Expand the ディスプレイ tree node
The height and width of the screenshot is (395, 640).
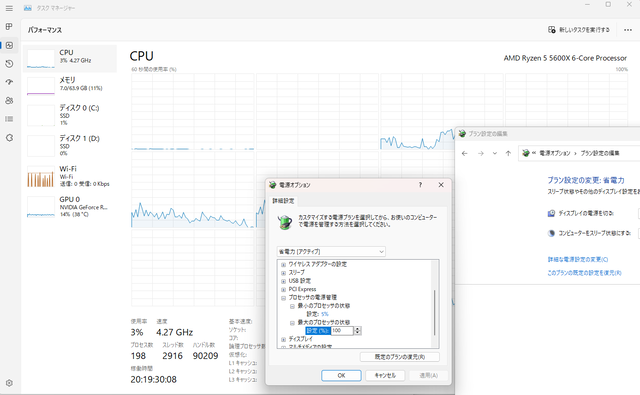point(283,339)
